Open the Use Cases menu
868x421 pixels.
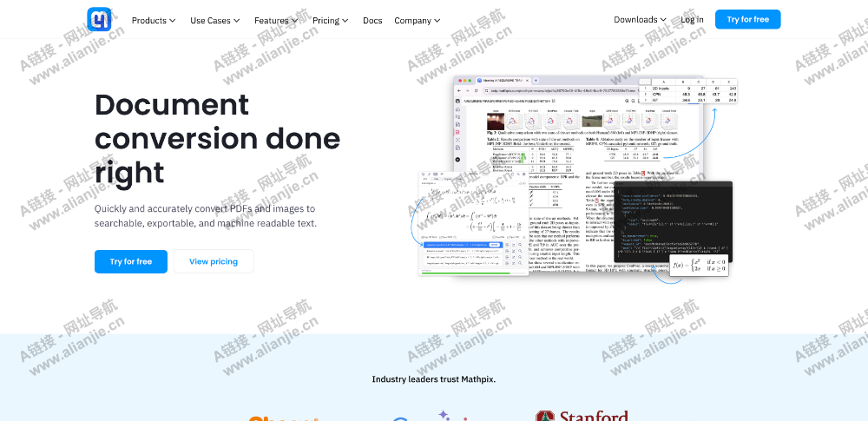coord(214,21)
